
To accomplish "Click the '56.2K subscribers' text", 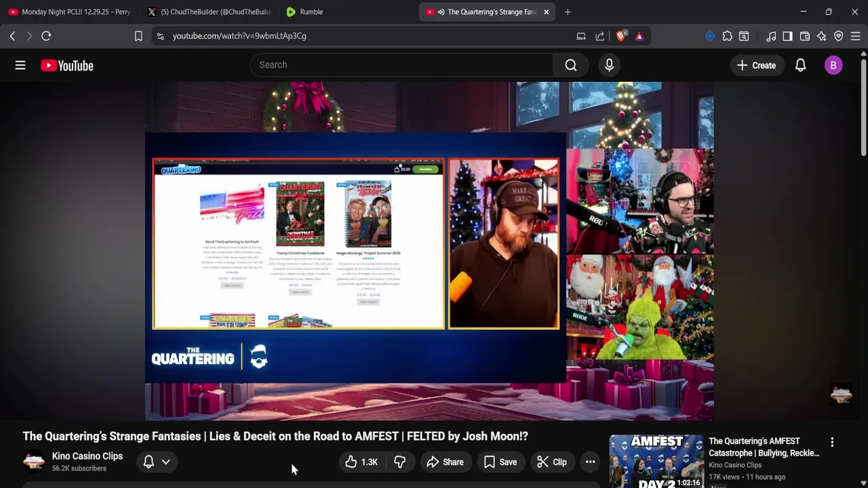I will (x=79, y=468).
